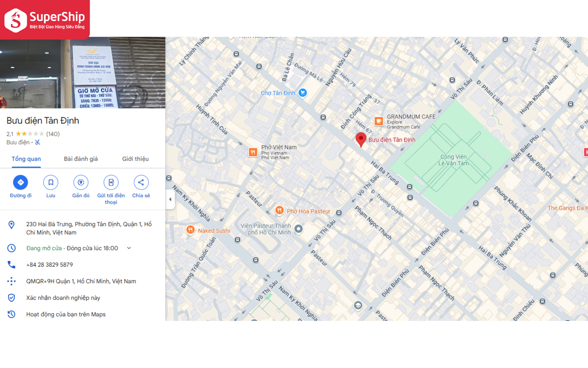Click the Gửi tới điện thoại icon
This screenshot has width=588, height=368.
pyautogui.click(x=111, y=182)
